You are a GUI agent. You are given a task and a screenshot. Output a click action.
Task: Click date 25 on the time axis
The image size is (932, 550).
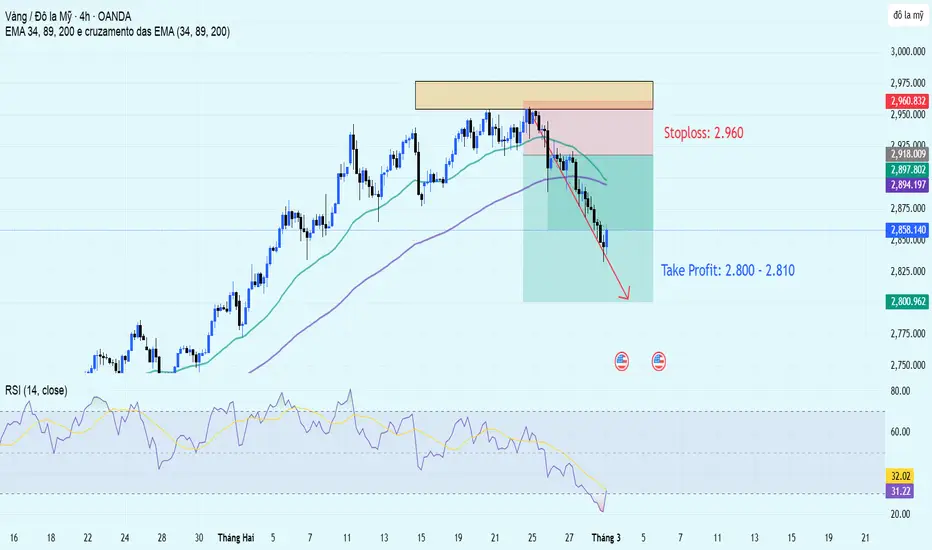[x=532, y=538]
